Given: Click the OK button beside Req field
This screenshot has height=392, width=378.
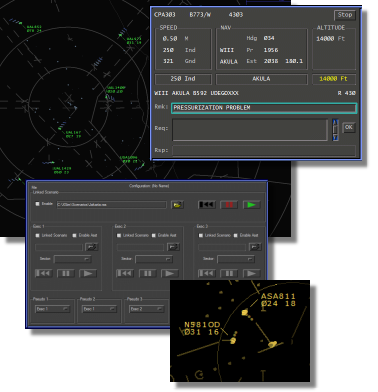Looking at the screenshot, I should coord(349,127).
